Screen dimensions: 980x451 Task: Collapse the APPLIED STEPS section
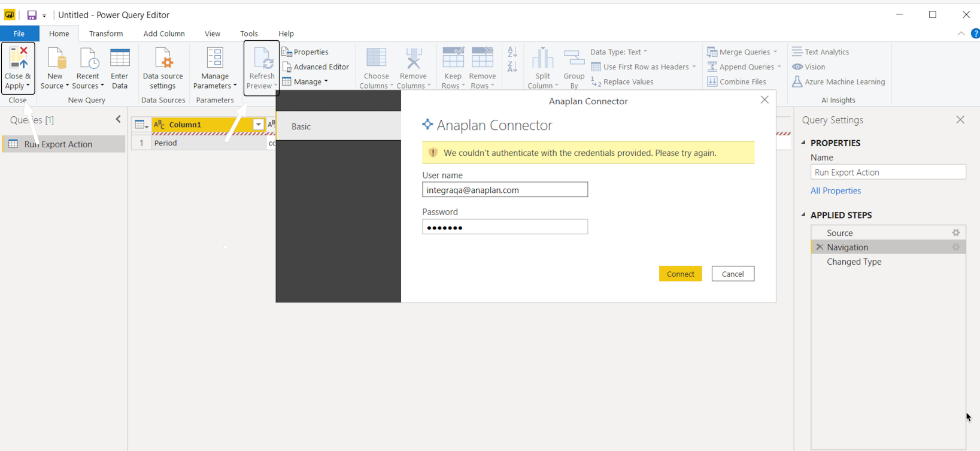[803, 214]
